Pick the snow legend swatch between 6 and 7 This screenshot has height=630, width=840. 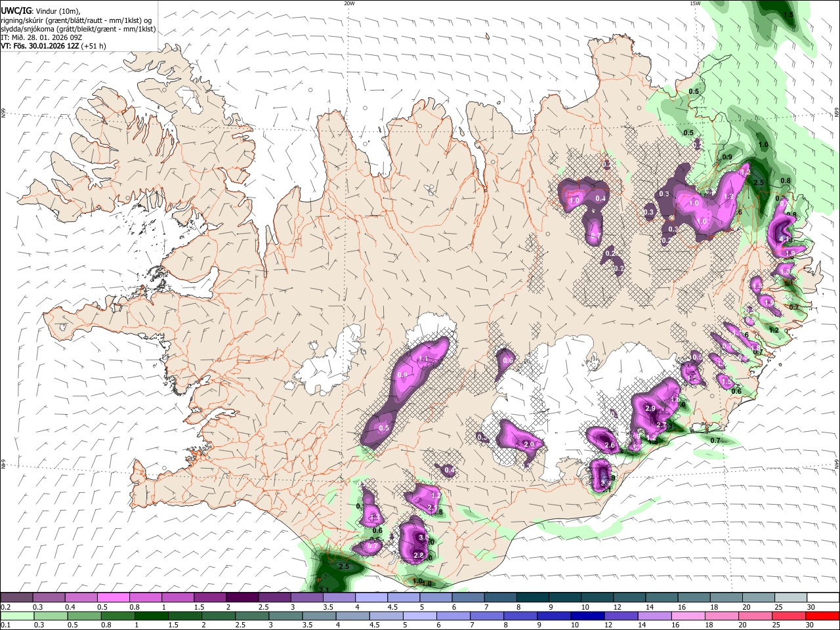pos(468,598)
